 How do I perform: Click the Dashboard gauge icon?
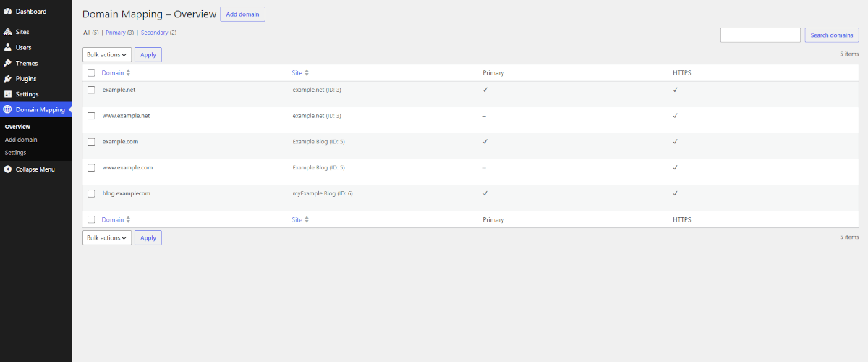click(x=7, y=12)
